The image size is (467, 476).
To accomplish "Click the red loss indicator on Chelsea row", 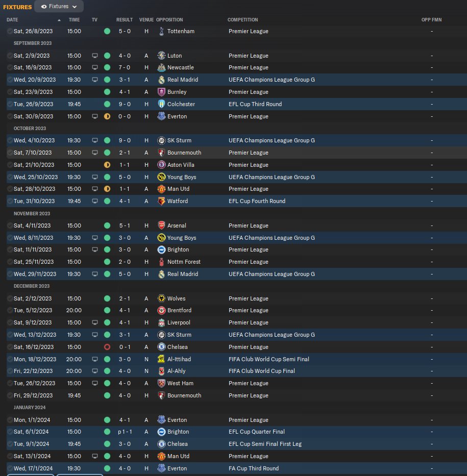I will [107, 347].
